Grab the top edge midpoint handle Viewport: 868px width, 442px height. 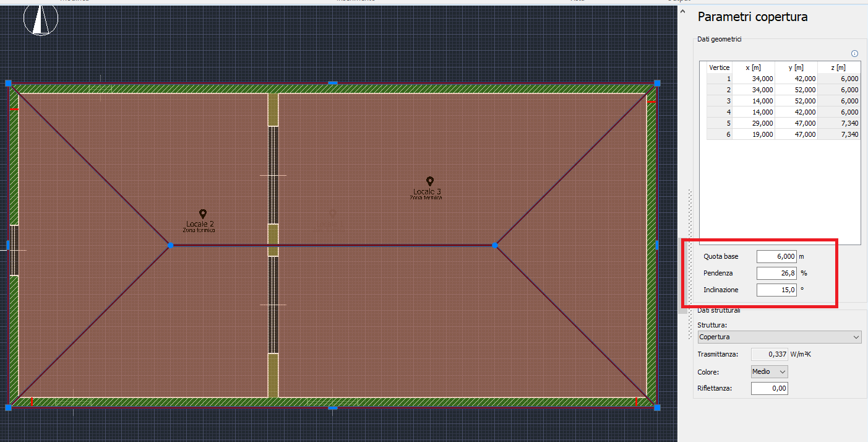click(333, 82)
